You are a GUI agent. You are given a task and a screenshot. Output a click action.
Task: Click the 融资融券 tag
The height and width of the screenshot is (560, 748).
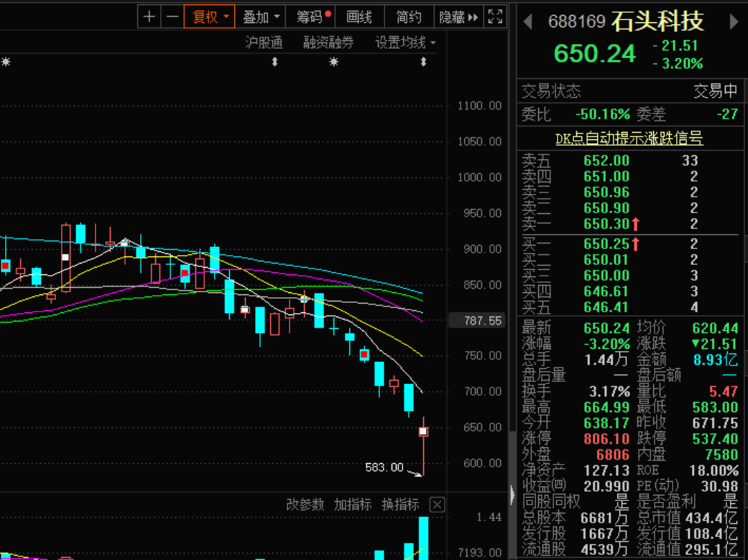(x=328, y=43)
